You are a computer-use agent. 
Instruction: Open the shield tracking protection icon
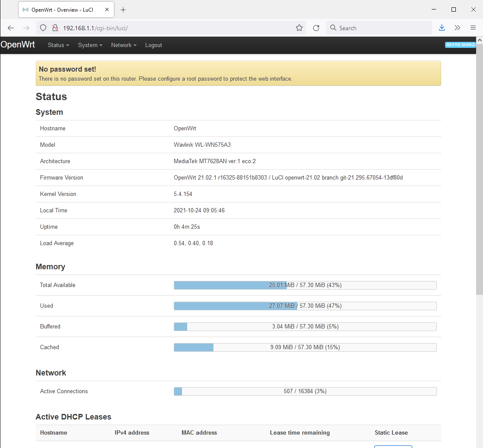tap(43, 28)
